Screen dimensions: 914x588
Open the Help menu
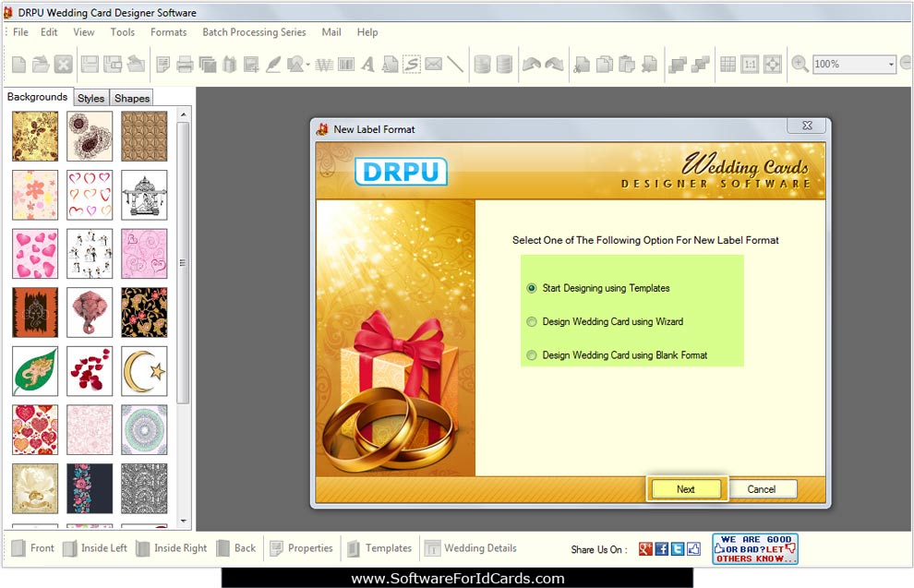tap(367, 32)
